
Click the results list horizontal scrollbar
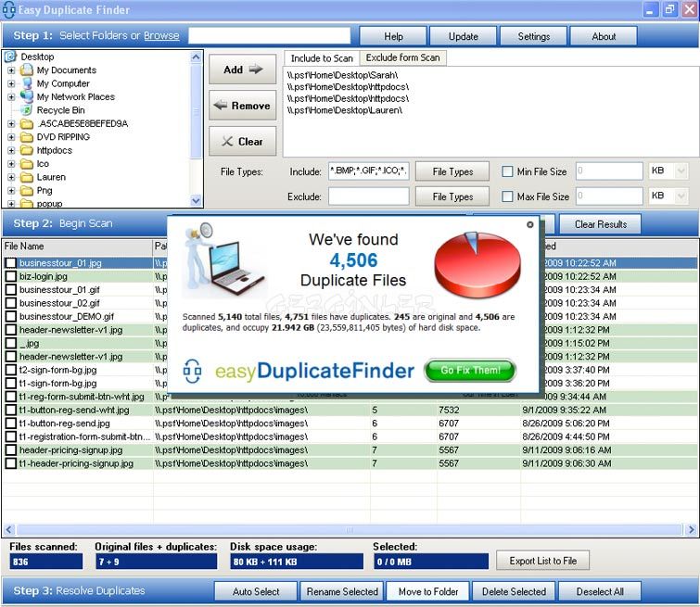click(x=350, y=529)
